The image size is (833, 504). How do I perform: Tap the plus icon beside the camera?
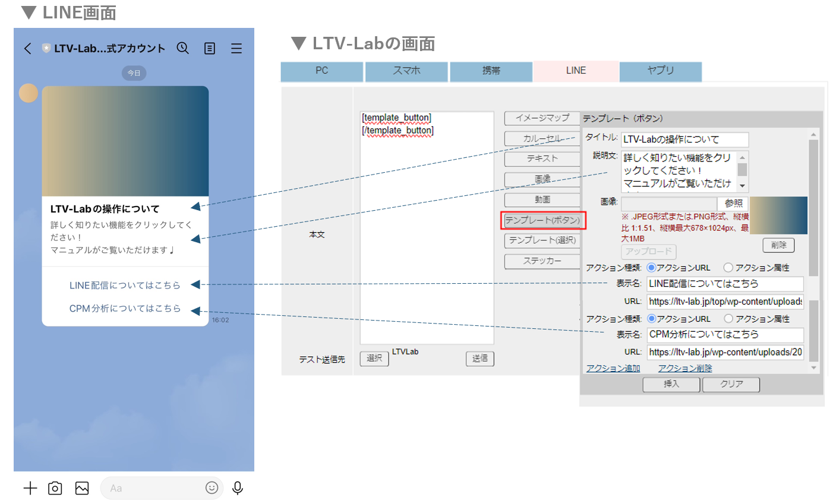click(30, 488)
